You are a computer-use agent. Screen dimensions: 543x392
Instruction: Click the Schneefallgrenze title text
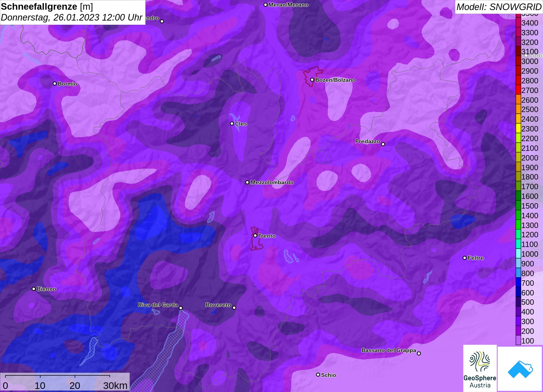[x=39, y=7]
